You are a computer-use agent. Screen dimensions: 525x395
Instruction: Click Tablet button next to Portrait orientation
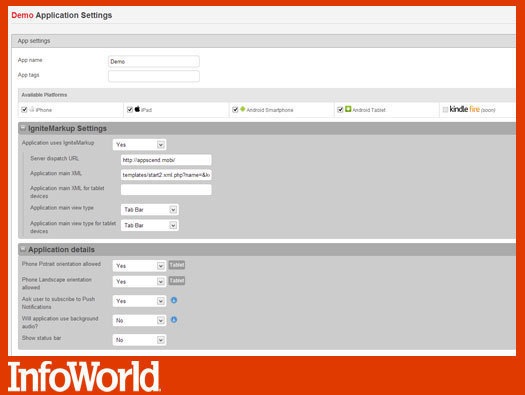coord(176,265)
